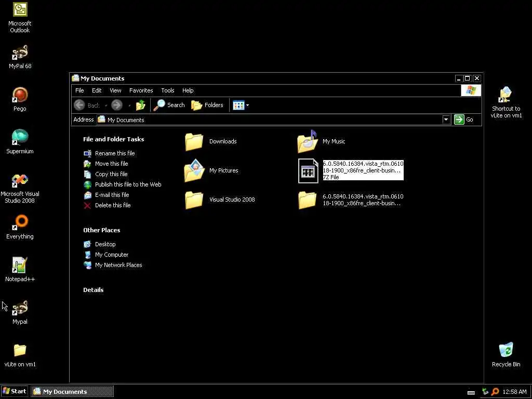Screen dimensions: 532x399
Task: Collapse the Other Places section
Action: click(x=101, y=230)
